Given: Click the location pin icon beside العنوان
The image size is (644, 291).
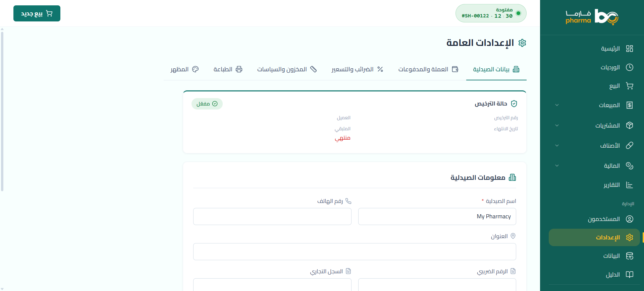Looking at the screenshot, I should 513,236.
